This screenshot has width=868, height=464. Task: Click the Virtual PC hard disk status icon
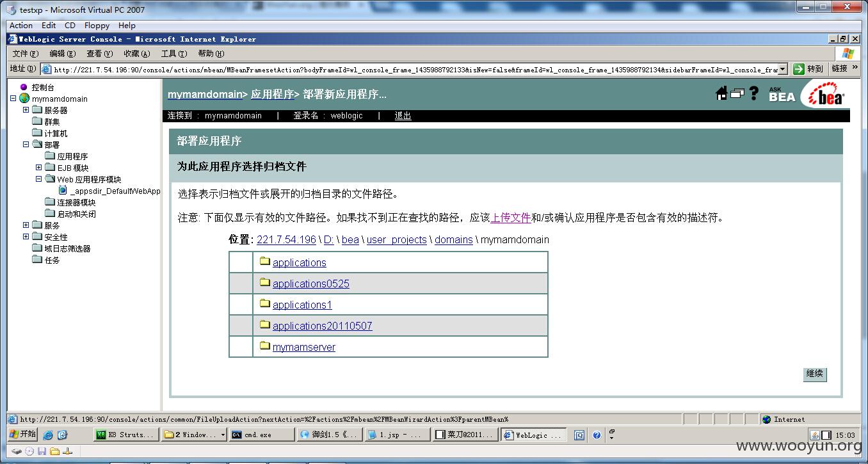[x=17, y=451]
